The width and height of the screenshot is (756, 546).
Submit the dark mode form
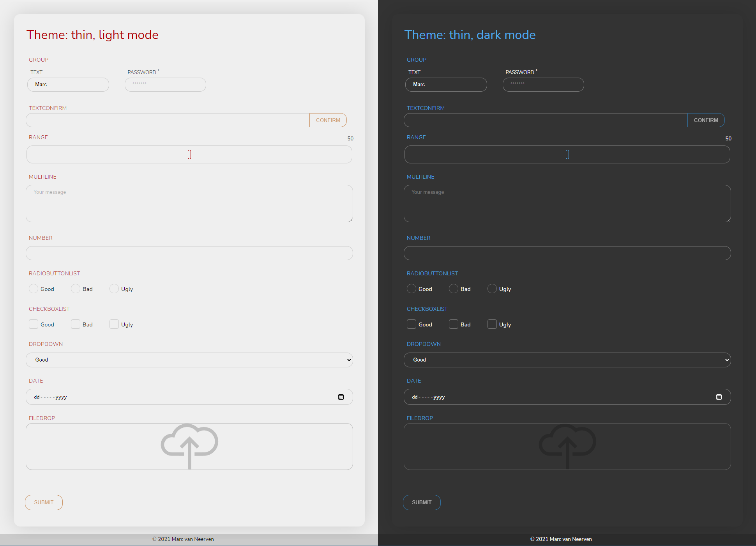click(422, 502)
